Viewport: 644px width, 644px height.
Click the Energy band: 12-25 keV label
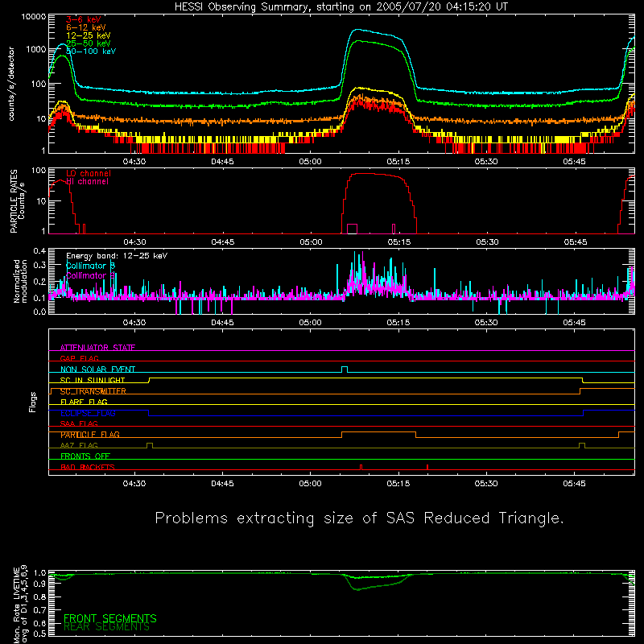(117, 256)
